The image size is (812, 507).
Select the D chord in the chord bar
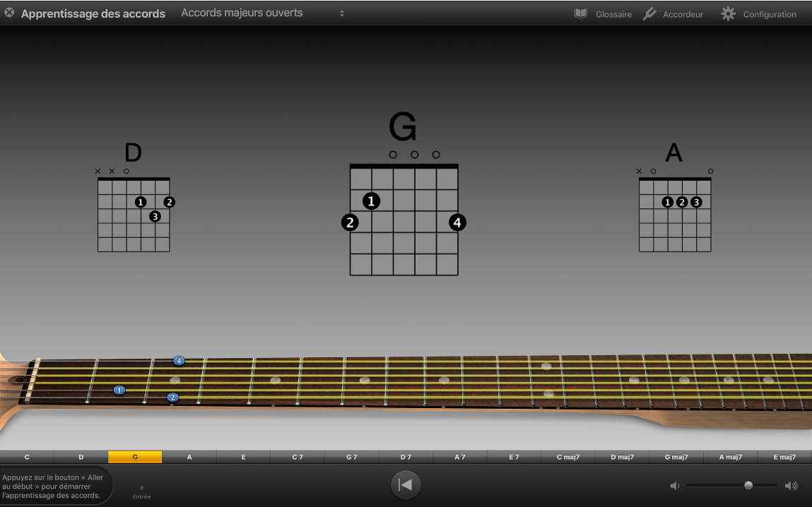pyautogui.click(x=81, y=457)
